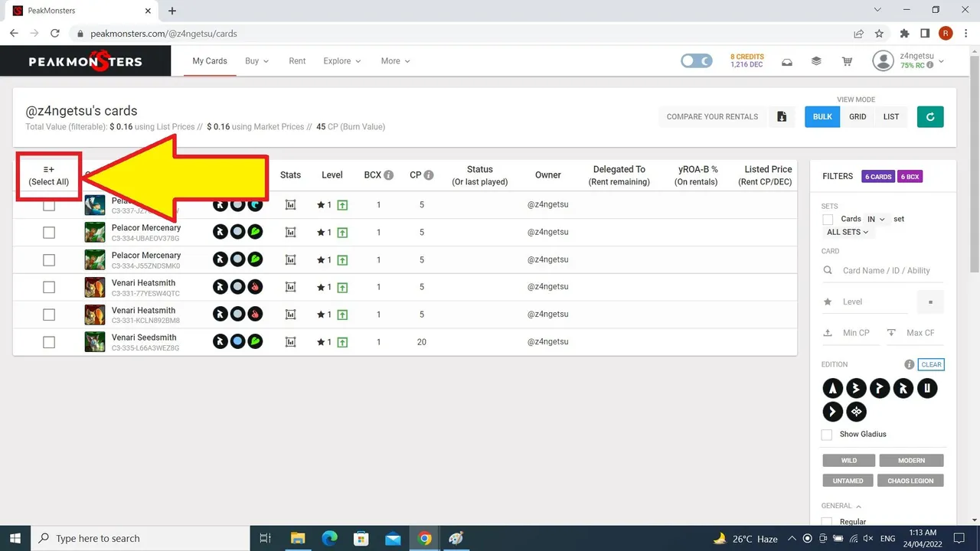This screenshot has height=551, width=980.
Task: Tick checkbox for Pelacor Mercenary C3-334-UBAEOV378G
Action: click(49, 233)
